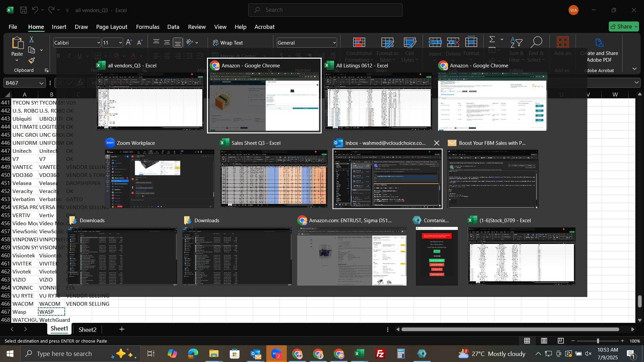Click the Cut scissors icon
The width and height of the screenshot is (644, 362).
click(32, 40)
